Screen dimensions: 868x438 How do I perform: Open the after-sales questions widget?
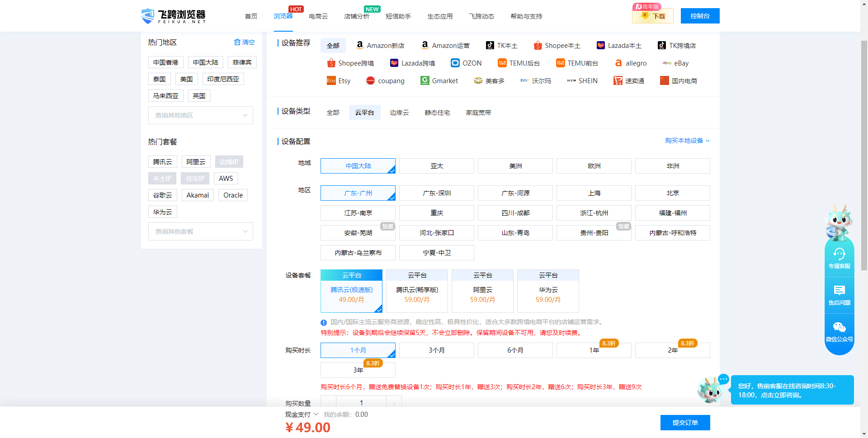click(839, 295)
